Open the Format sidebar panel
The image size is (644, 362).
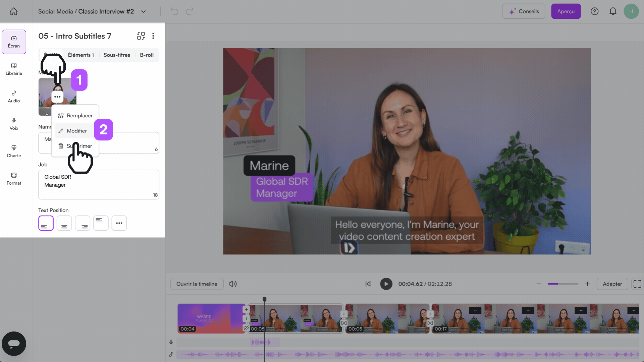pos(14,179)
